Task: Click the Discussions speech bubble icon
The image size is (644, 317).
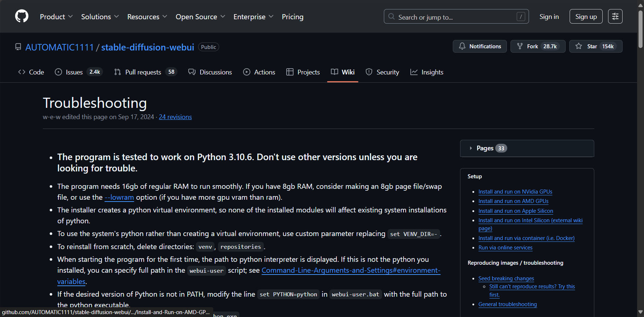Action: coord(192,72)
